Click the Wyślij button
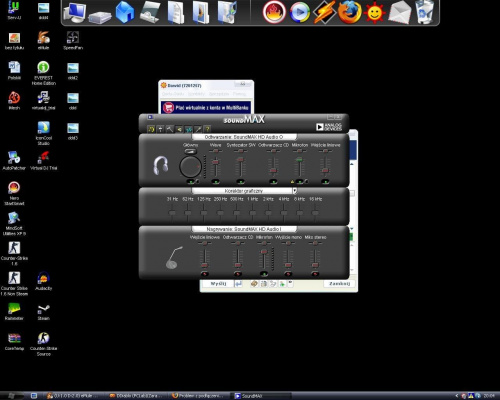 coord(218,284)
